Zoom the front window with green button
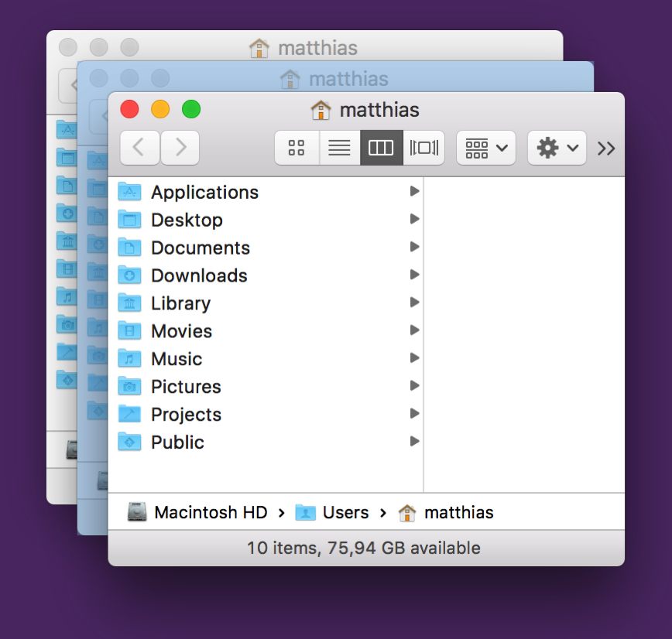 [191, 109]
